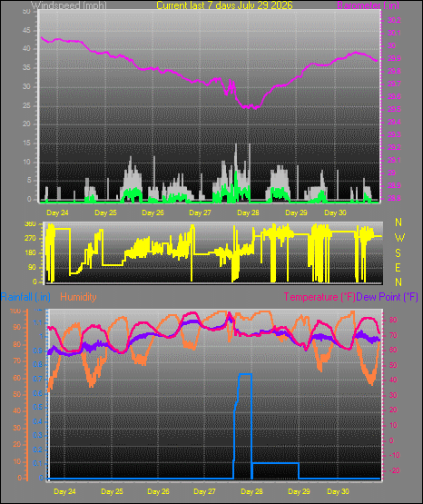This screenshot has height=504, width=423.
Task: Click 'Day 24' under the rainfall chart
Action: pos(64,491)
